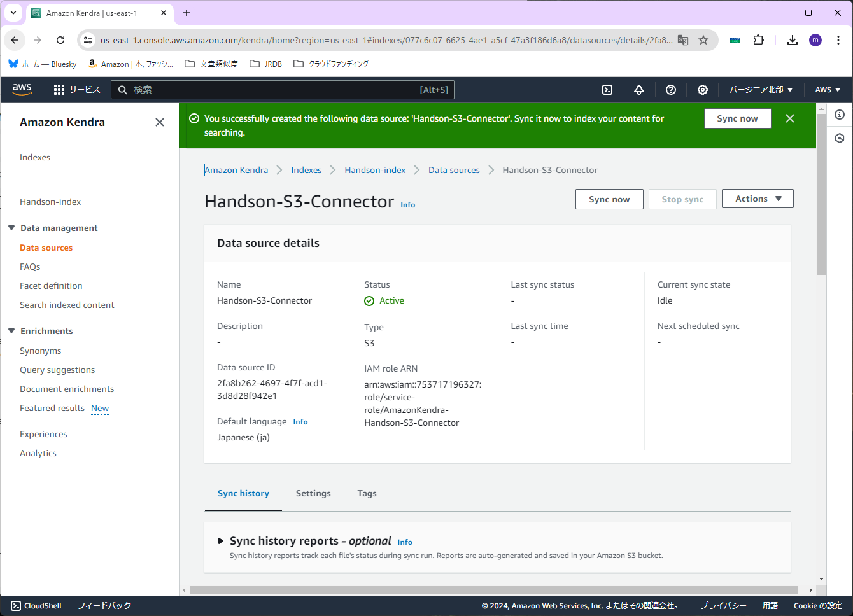853x616 pixels.
Task: Click the site information icon in address bar
Action: point(88,40)
